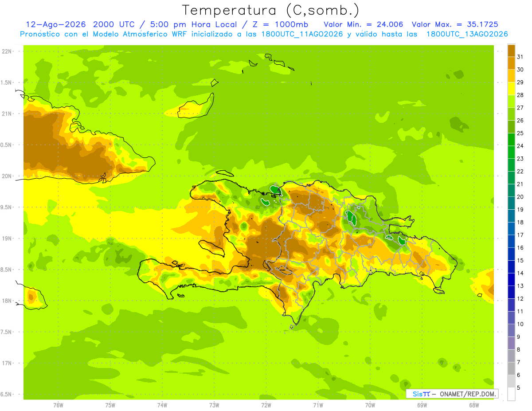Viewport: 532px width, 411px height.
Task: Click the 19N latitude tick label
Action: coord(7,239)
